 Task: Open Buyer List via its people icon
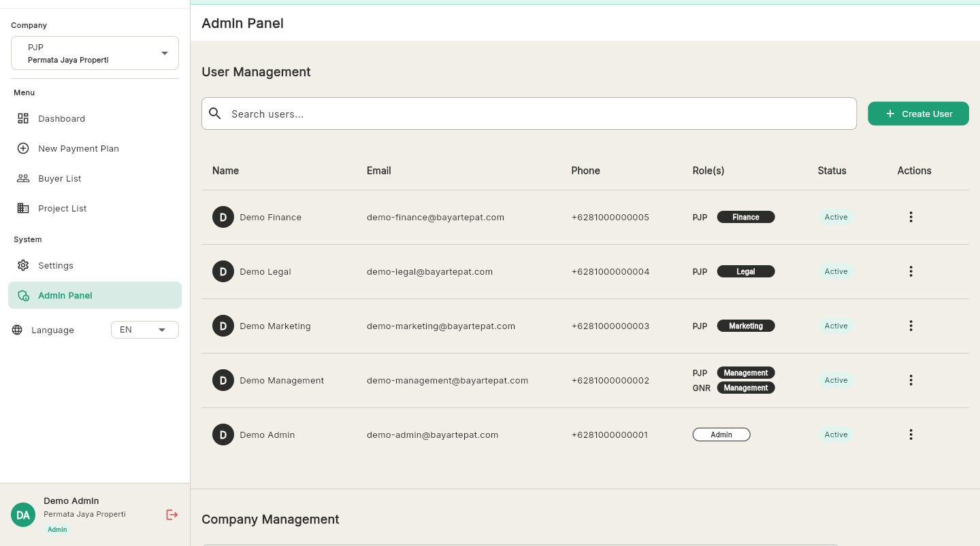23,178
